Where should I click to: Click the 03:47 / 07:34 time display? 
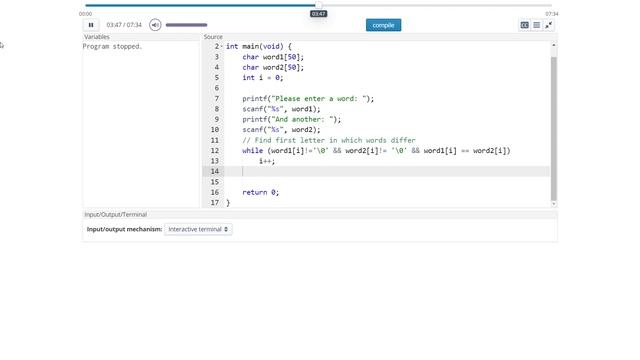tap(124, 25)
